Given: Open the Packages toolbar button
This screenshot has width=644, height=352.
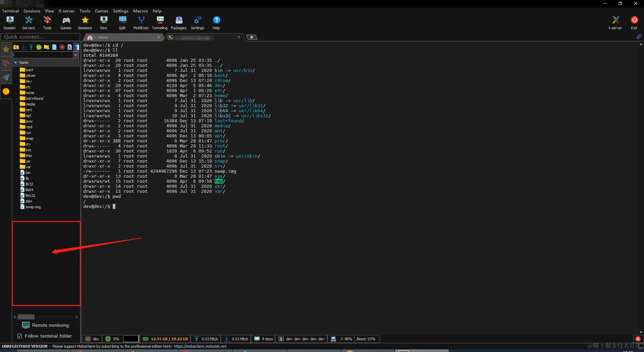Looking at the screenshot, I should 179,23.
